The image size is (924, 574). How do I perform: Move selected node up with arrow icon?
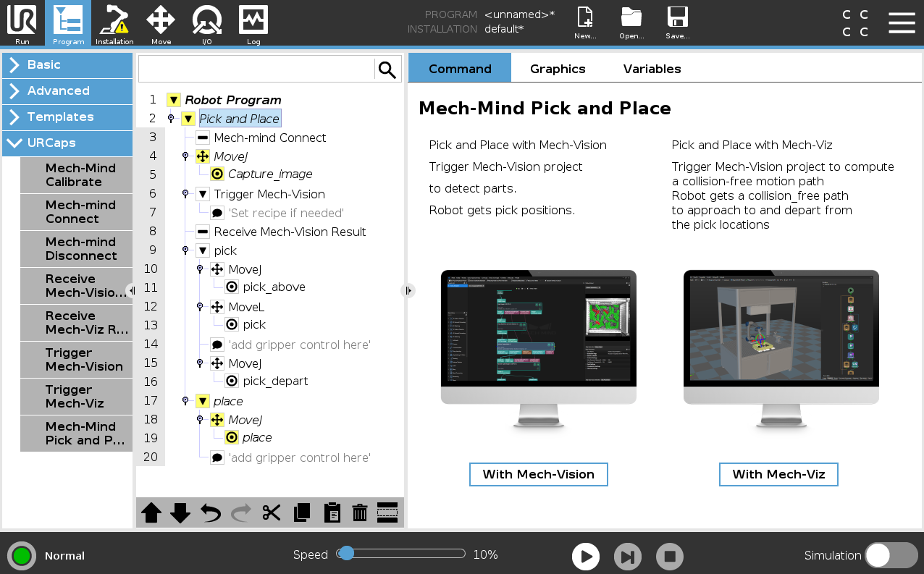[151, 512]
